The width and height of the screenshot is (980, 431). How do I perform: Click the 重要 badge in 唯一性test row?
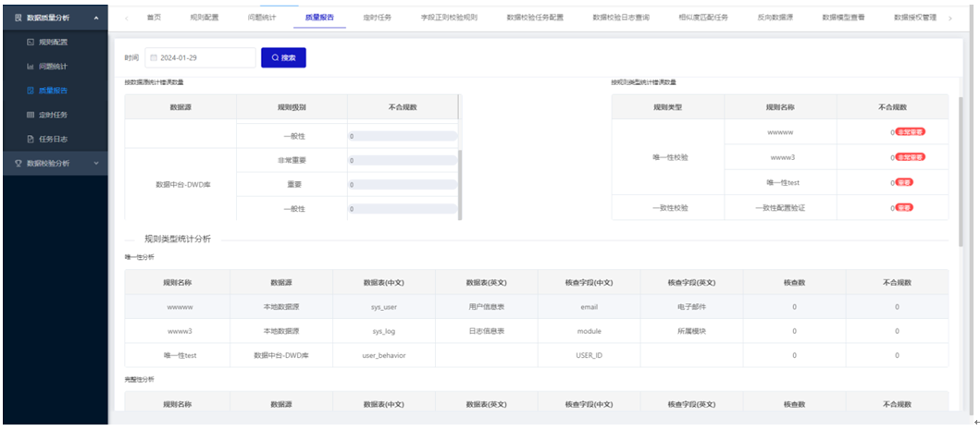pyautogui.click(x=904, y=182)
